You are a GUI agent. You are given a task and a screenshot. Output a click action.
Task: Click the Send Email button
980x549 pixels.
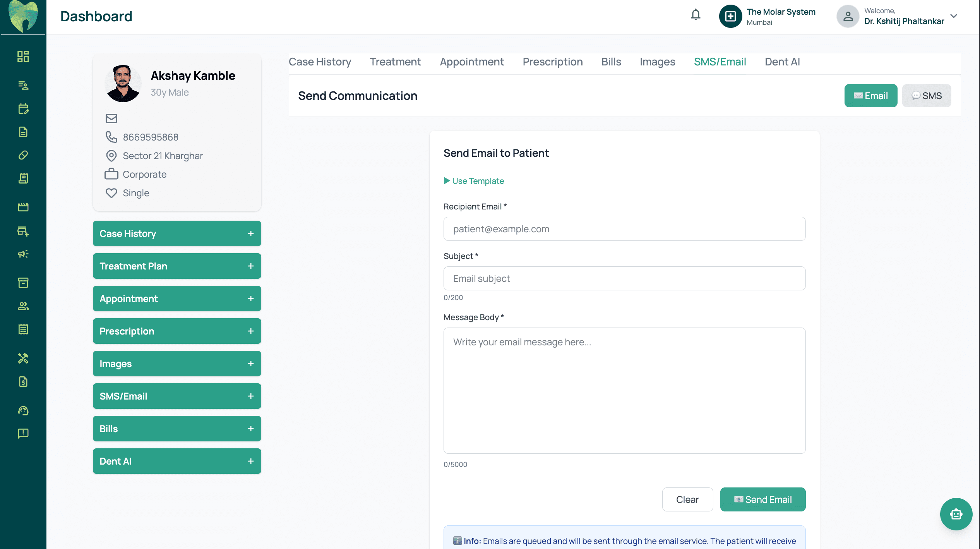pyautogui.click(x=762, y=499)
